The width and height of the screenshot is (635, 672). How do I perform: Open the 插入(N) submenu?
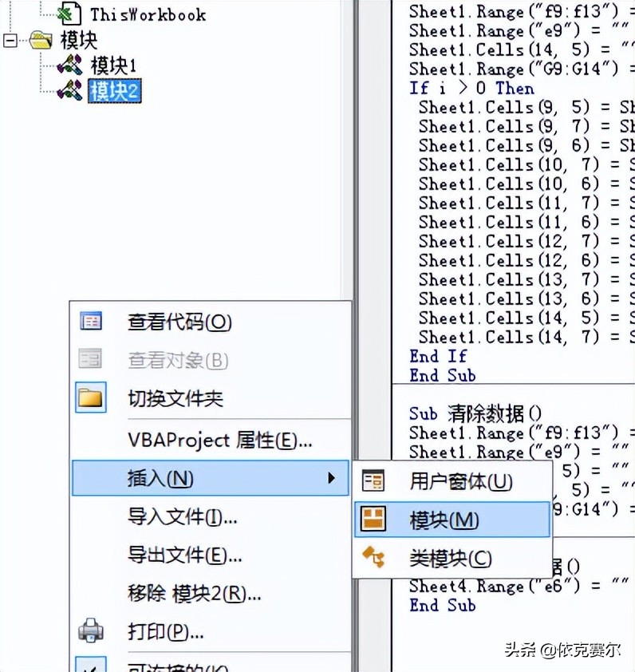point(210,478)
